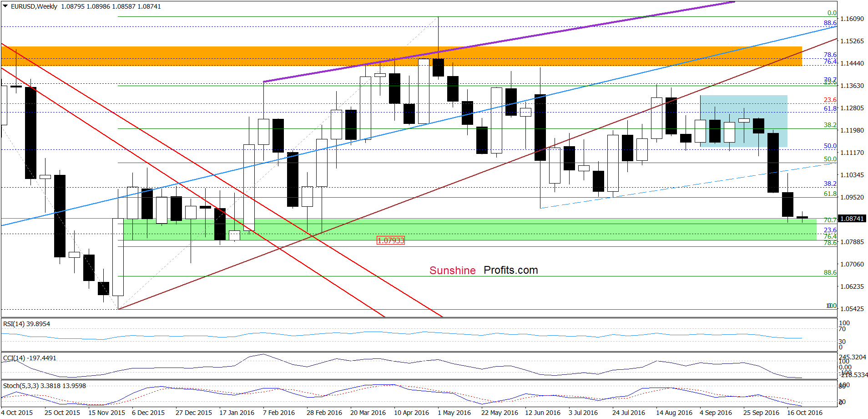Screen dimensions: 868x419
Task: Select the green 70.7 Fibonacci level label
Action: pyautogui.click(x=830, y=220)
